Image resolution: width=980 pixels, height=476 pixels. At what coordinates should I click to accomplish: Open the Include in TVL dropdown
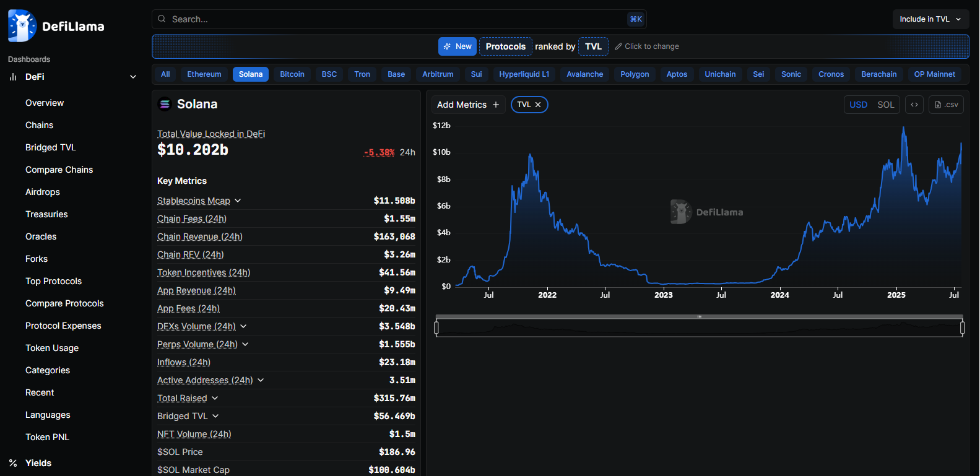coord(930,19)
